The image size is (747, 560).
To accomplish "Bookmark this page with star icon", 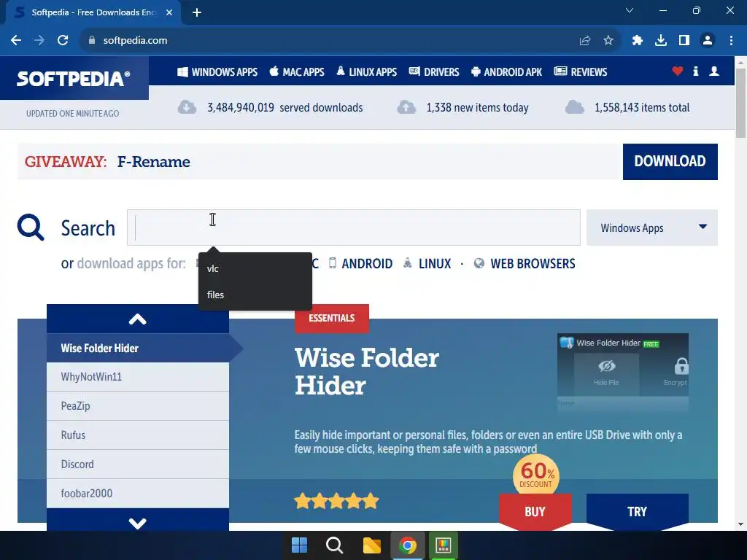I will (x=608, y=41).
